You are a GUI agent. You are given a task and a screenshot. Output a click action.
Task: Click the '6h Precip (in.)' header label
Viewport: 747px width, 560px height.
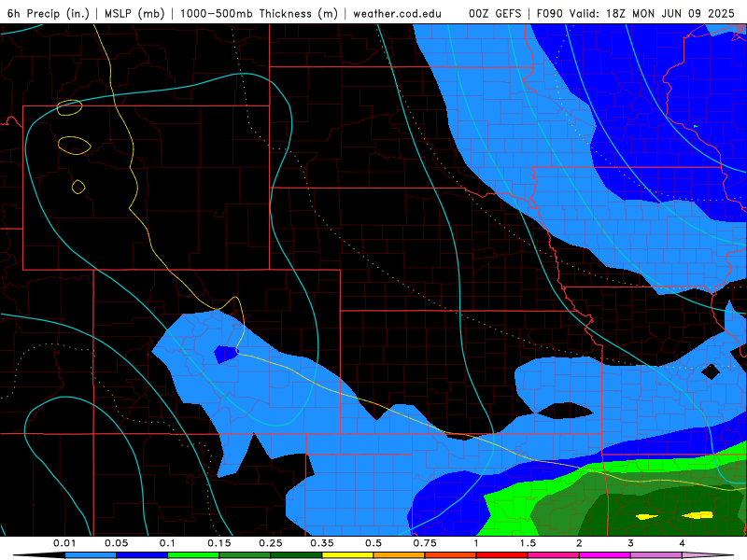click(x=49, y=13)
